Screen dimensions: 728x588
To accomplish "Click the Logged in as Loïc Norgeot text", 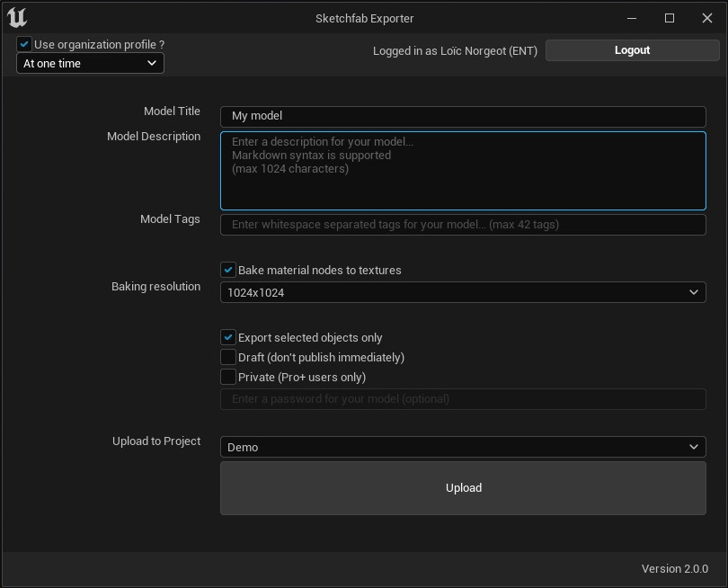I will click(455, 50).
